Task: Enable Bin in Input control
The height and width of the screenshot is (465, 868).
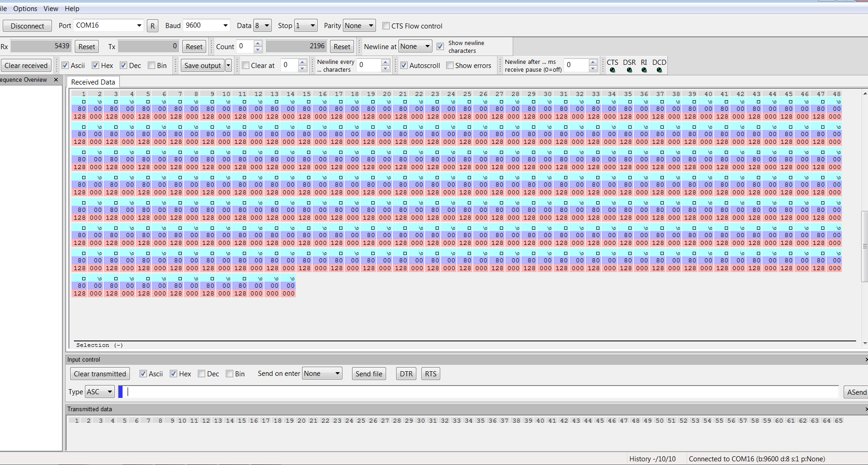Action: pos(230,374)
